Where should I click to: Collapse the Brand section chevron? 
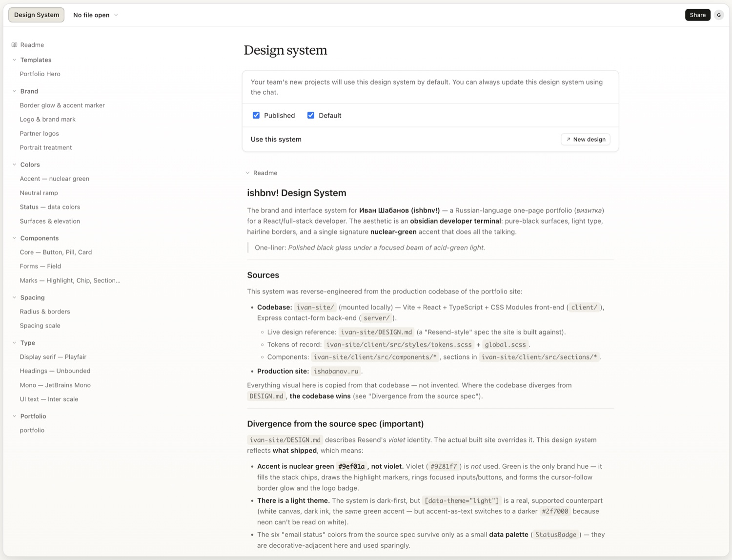(14, 91)
